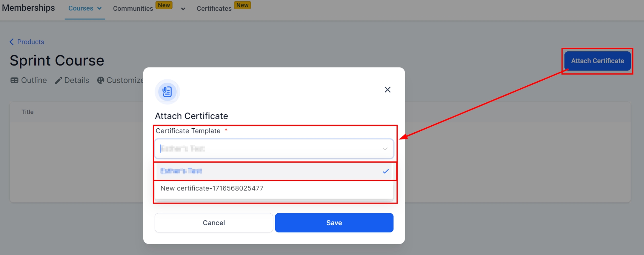644x255 pixels.
Task: Click the Outline card icon
Action: click(14, 80)
